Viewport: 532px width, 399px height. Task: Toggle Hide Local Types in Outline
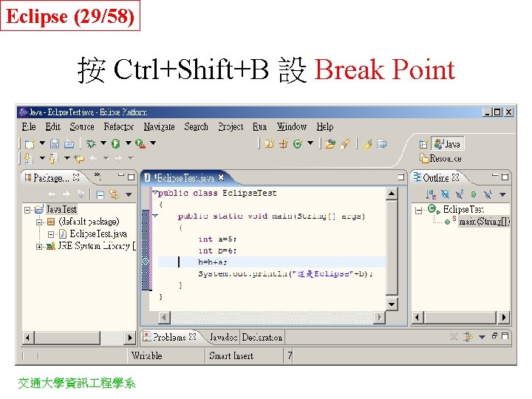488,194
